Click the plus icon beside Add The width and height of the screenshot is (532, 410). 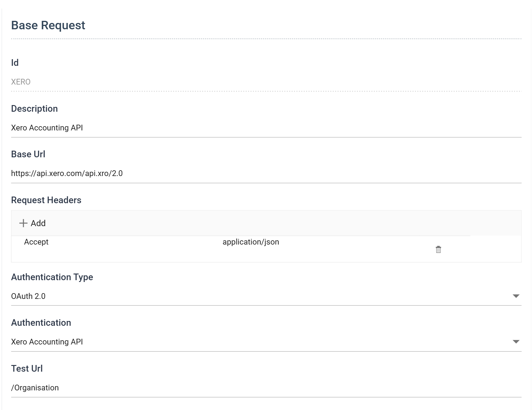pyautogui.click(x=23, y=223)
